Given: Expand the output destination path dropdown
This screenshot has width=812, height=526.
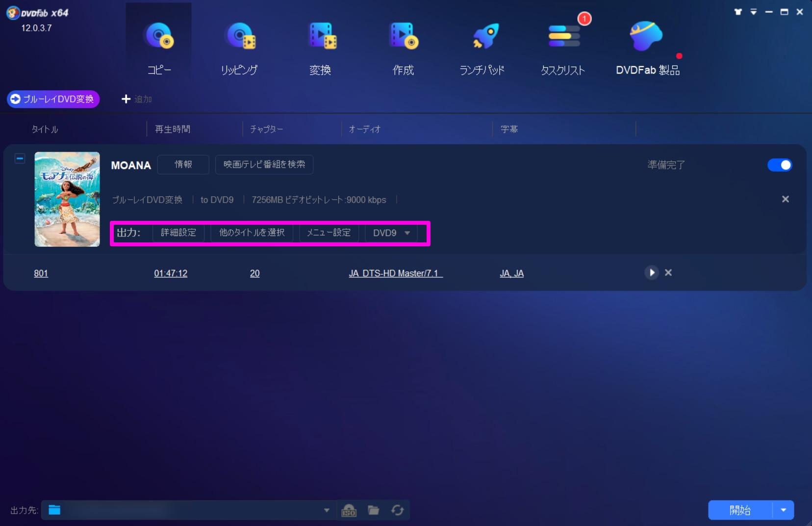Looking at the screenshot, I should tap(327, 510).
